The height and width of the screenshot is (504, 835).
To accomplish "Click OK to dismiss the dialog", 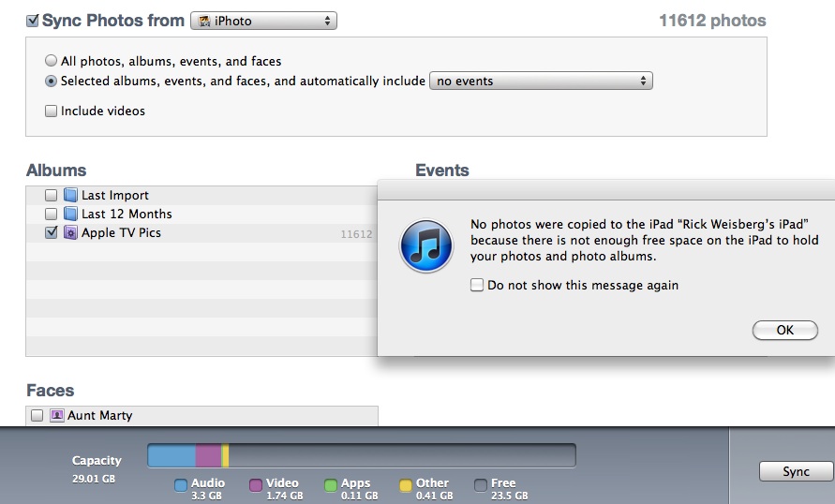I will click(x=785, y=330).
